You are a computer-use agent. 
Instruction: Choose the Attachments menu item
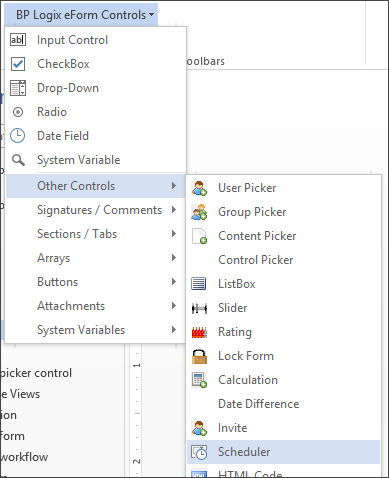coord(96,306)
